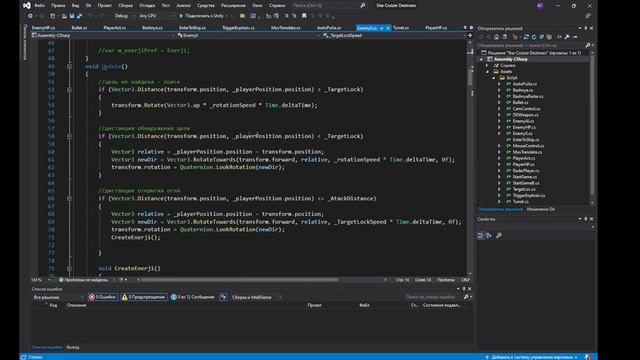Click the Properties wrench icon in Solution Explorer

(x=567, y=37)
